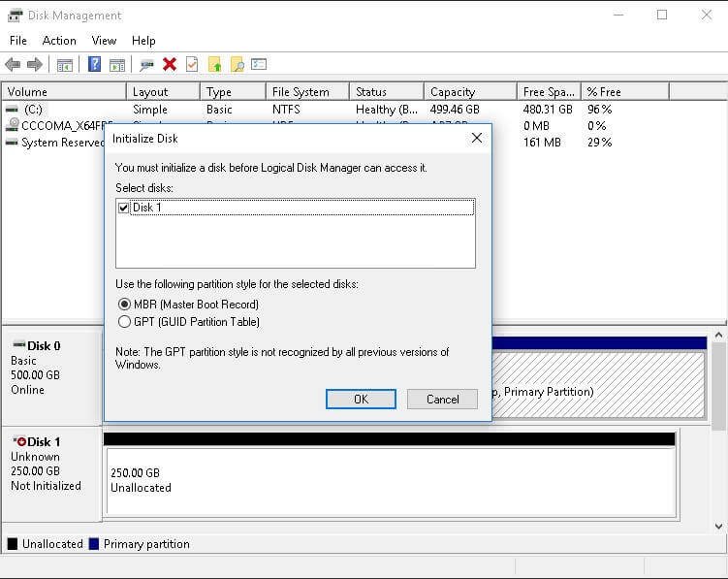The image size is (728, 579).
Task: Click the 161 MB free space cell
Action: [x=542, y=143]
